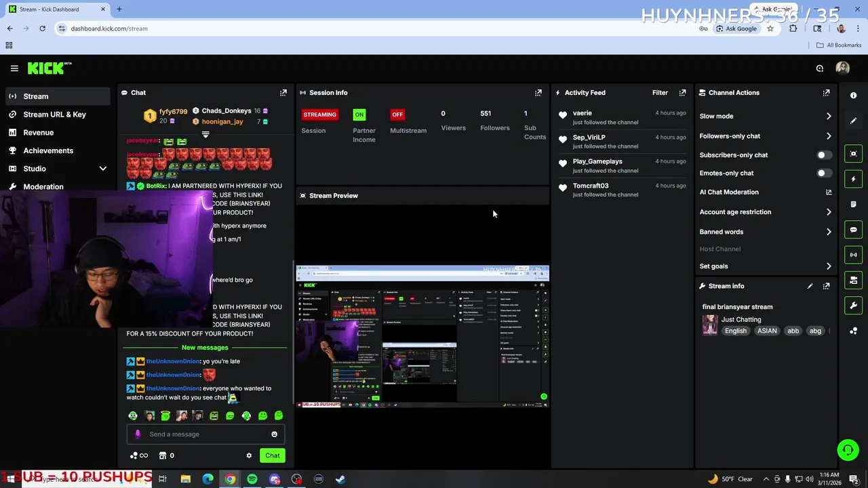Image resolution: width=868 pixels, height=488 pixels.
Task: Click the notifications icon near the avatar
Action: tap(820, 68)
